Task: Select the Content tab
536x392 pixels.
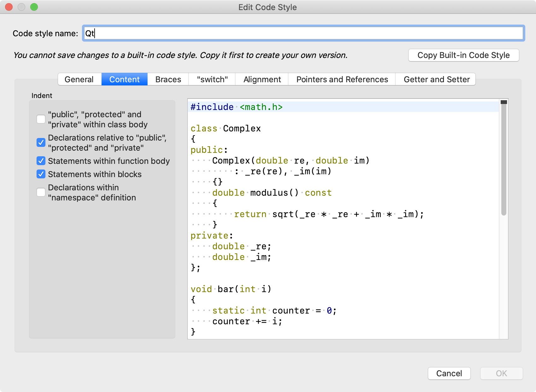Action: pos(124,79)
